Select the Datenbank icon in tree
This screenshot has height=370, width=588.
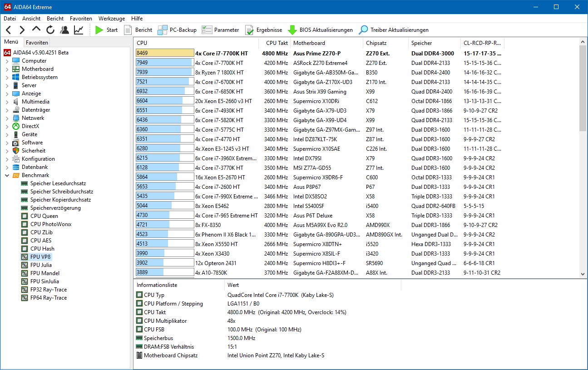pyautogui.click(x=16, y=167)
